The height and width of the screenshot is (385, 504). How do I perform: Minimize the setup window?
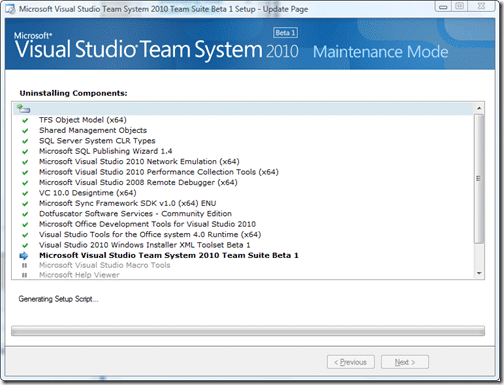[x=443, y=7]
